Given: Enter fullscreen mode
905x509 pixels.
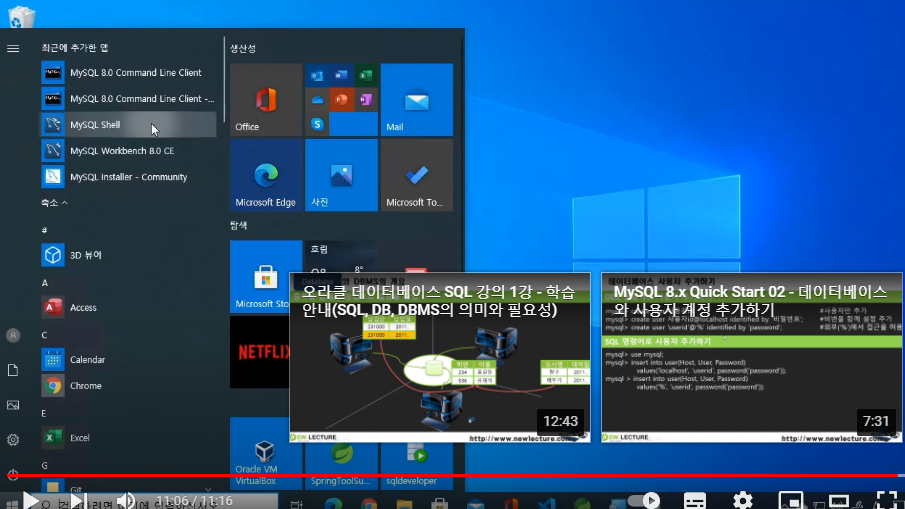Looking at the screenshot, I should pos(887,500).
